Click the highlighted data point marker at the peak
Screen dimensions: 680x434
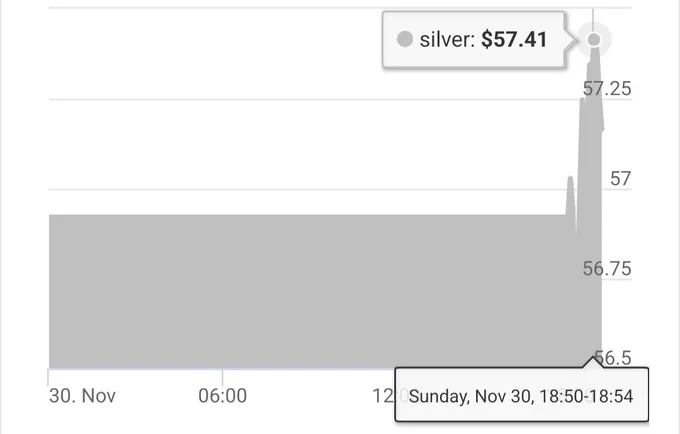coord(594,40)
